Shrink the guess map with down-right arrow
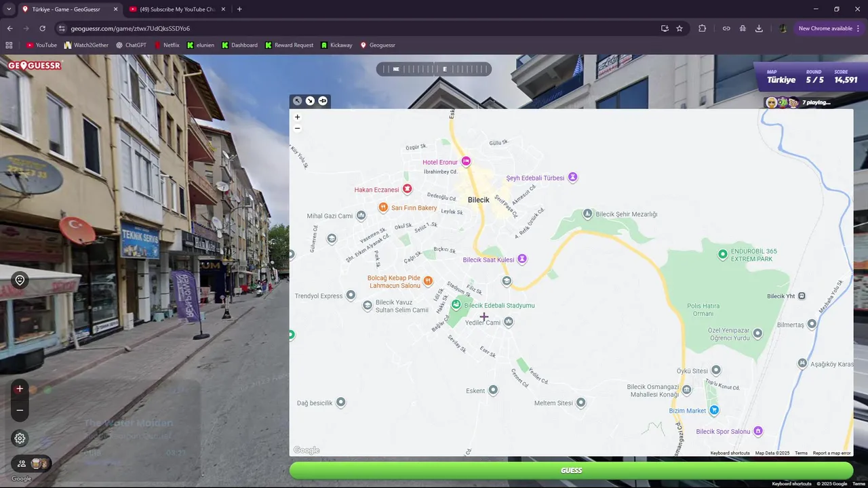868x488 pixels. [310, 101]
